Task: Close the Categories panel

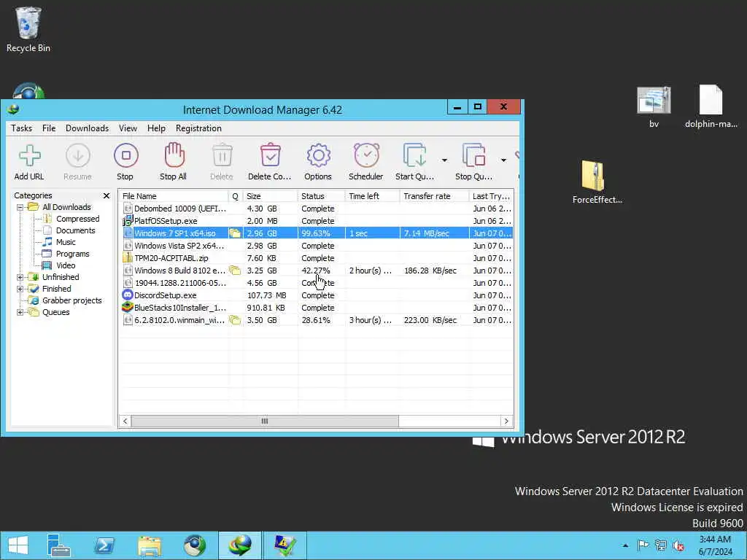Action: 107,195
